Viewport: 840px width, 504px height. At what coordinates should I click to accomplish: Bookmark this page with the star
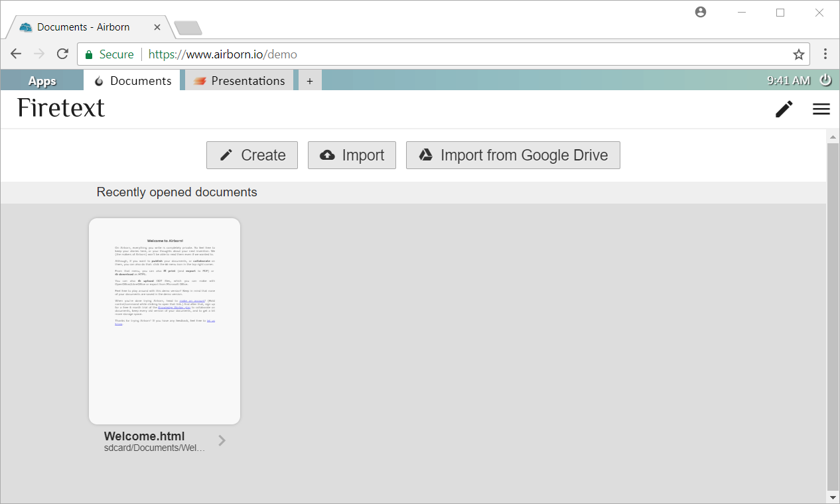[799, 54]
